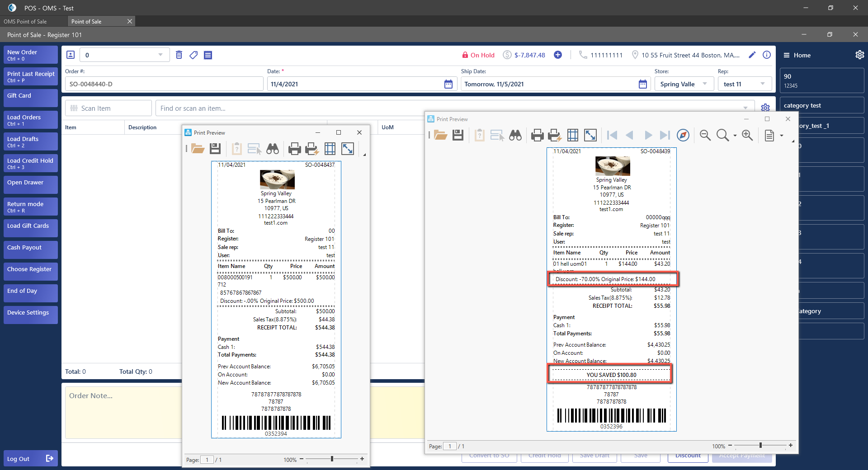Click the pencil edit icon next to address
The height and width of the screenshot is (470, 868).
pyautogui.click(x=752, y=55)
